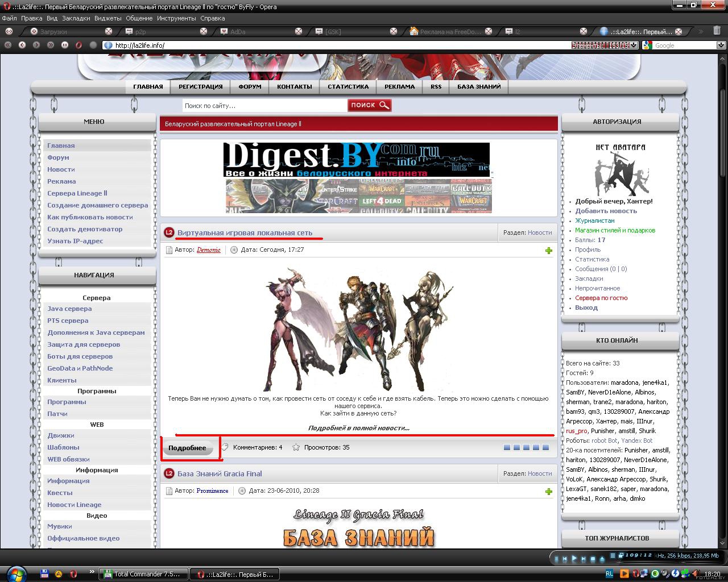The height and width of the screenshot is (582, 728).
Task: Open the Файл menu
Action: click(9, 18)
